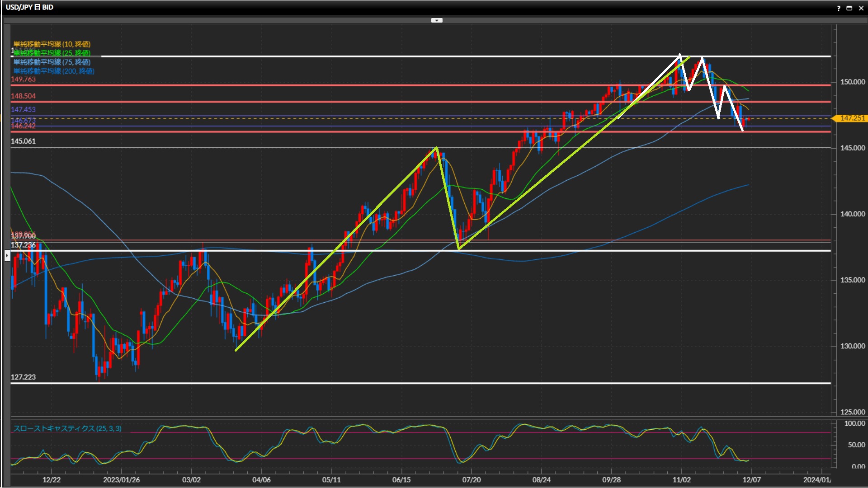Click the 137.236 white horizontal line label
Image resolution: width=868 pixels, height=488 pixels.
click(23, 245)
